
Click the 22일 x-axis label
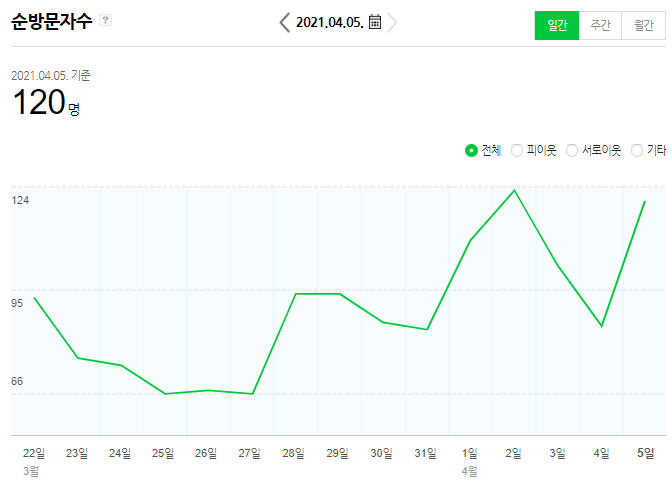click(x=34, y=453)
